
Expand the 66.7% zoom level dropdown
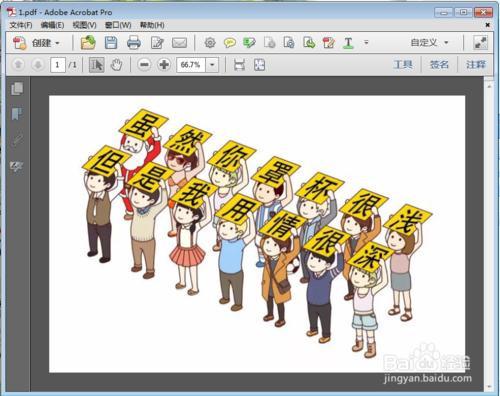tap(212, 64)
